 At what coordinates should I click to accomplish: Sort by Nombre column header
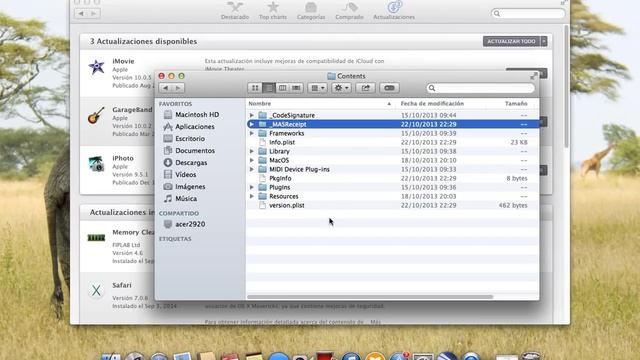pyautogui.click(x=321, y=104)
